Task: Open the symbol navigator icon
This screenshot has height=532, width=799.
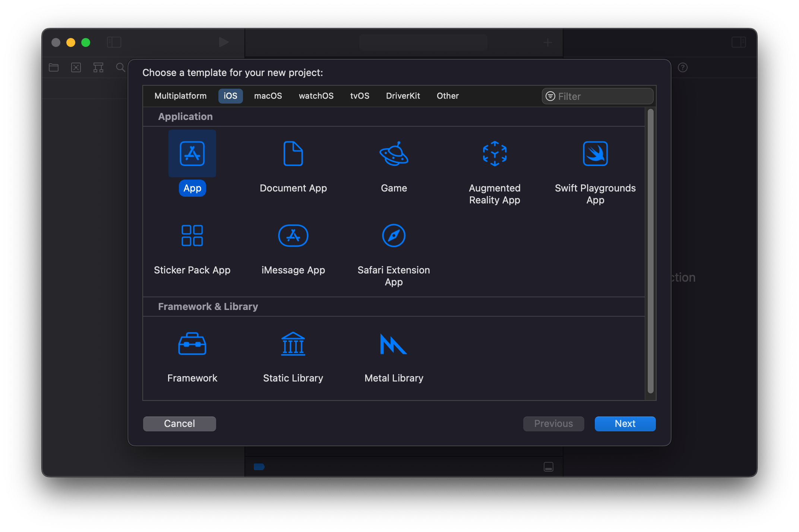Action: pyautogui.click(x=98, y=67)
